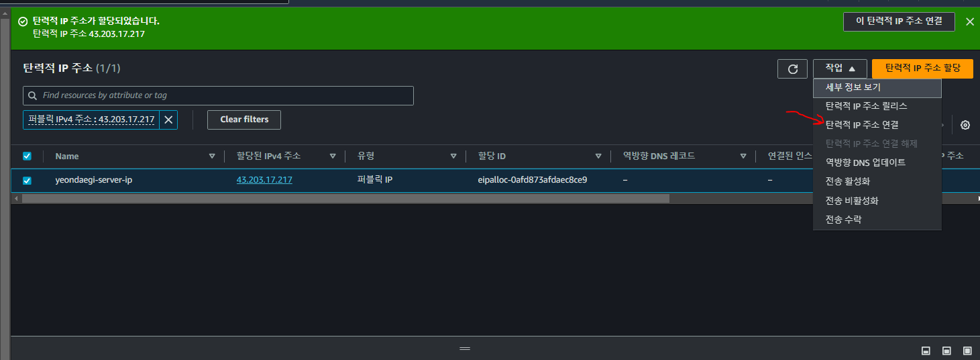Click the 탄력적 IP 주소 (1/1) heading

pyautogui.click(x=72, y=69)
